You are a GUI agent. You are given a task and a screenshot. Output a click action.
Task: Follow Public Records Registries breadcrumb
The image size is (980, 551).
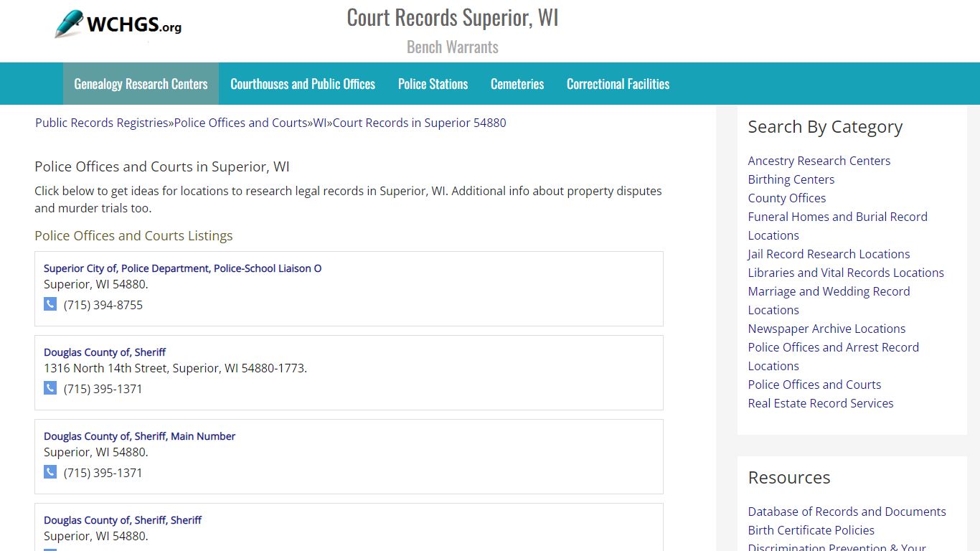coord(102,123)
